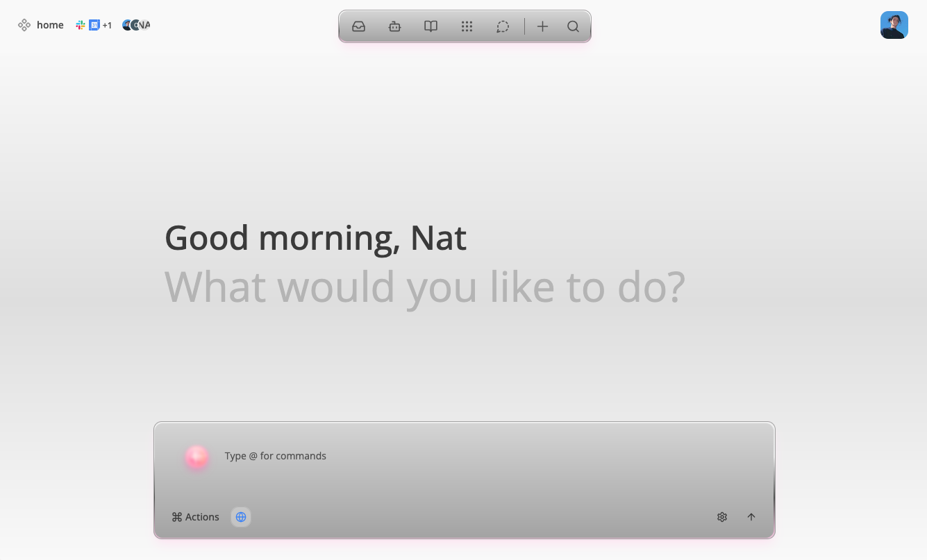The width and height of the screenshot is (927, 560).
Task: Expand the +1 additional integrations
Action: [107, 25]
